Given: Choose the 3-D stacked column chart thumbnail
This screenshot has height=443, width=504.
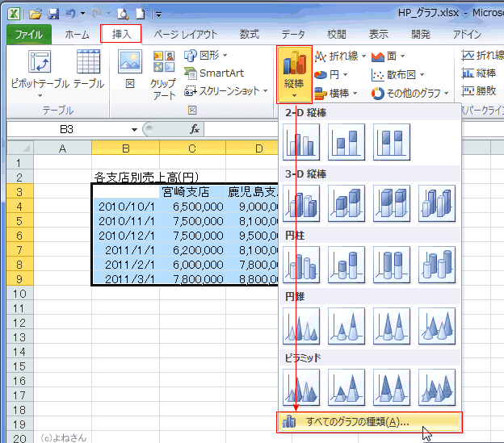Looking at the screenshot, I should (346, 203).
